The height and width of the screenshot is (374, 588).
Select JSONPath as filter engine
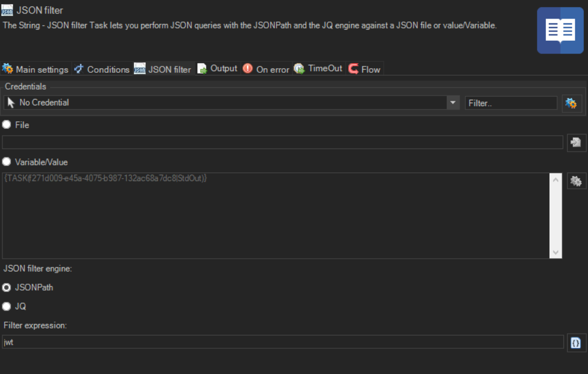[6, 287]
